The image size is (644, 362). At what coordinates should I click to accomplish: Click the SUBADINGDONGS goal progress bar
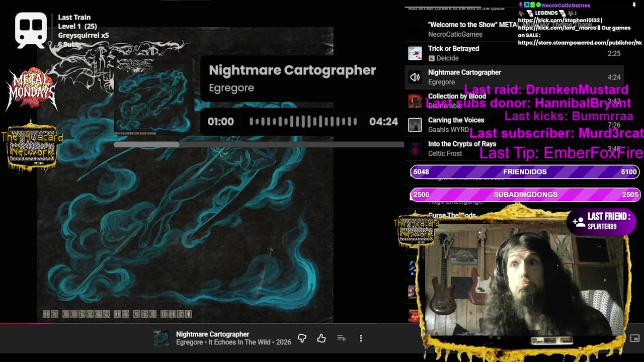tap(525, 195)
